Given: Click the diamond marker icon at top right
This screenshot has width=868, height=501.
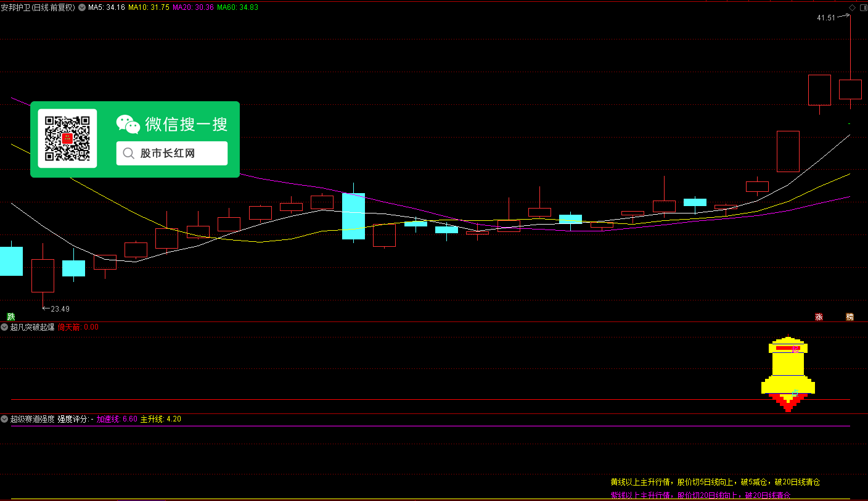Looking at the screenshot, I should (x=853, y=7).
